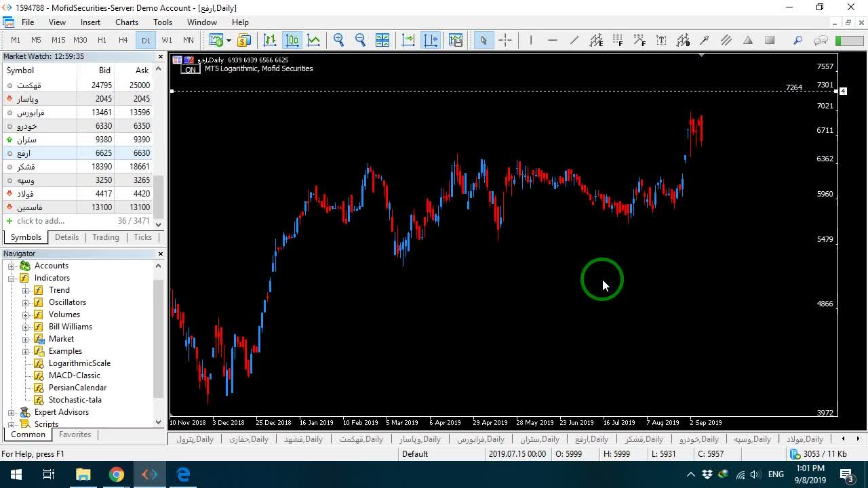Select the D1 daily timeframe
This screenshot has height=488, width=868.
(x=146, y=40)
